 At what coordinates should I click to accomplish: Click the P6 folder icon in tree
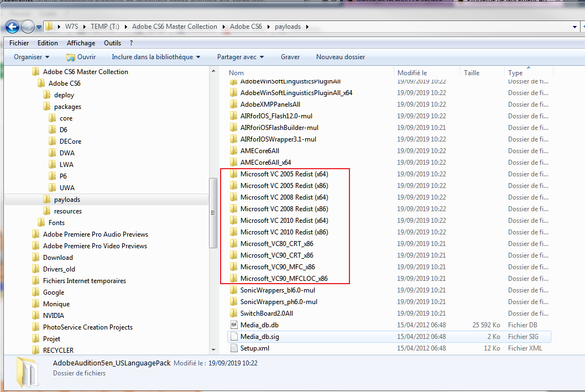tap(53, 176)
